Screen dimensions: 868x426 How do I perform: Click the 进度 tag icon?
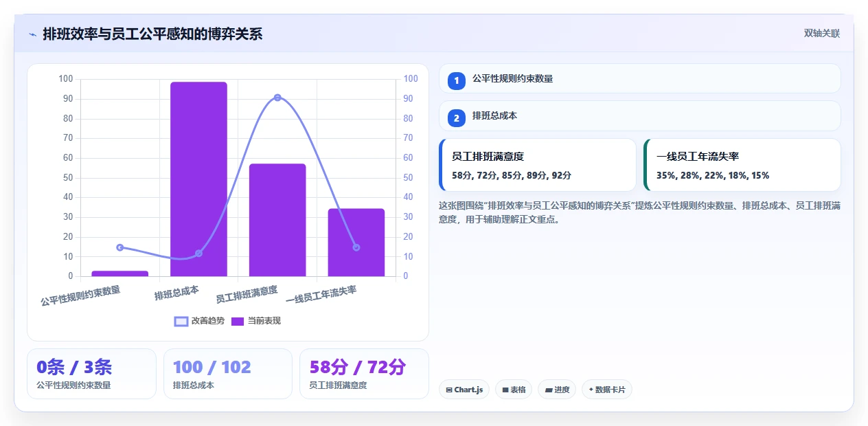549,390
